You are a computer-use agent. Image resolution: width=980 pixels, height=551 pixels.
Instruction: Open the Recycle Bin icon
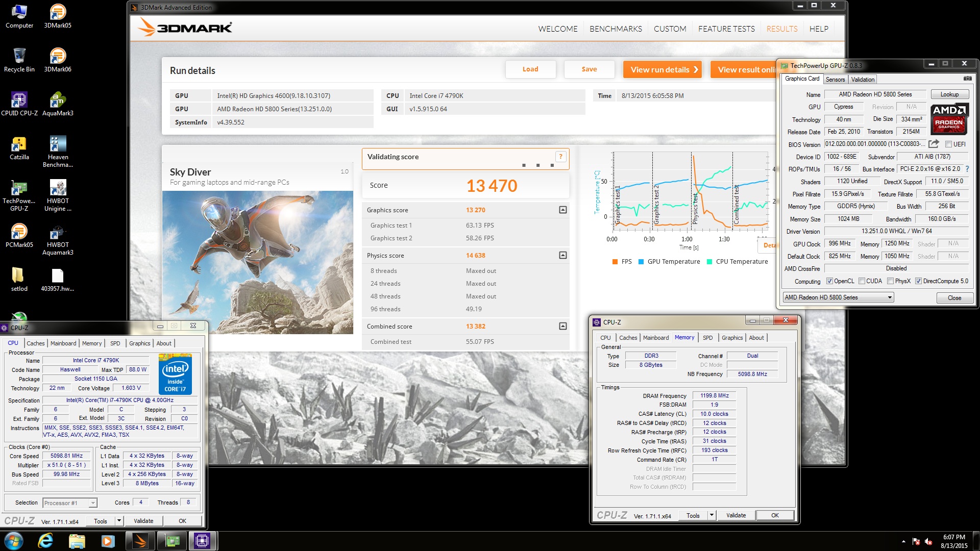click(x=19, y=60)
